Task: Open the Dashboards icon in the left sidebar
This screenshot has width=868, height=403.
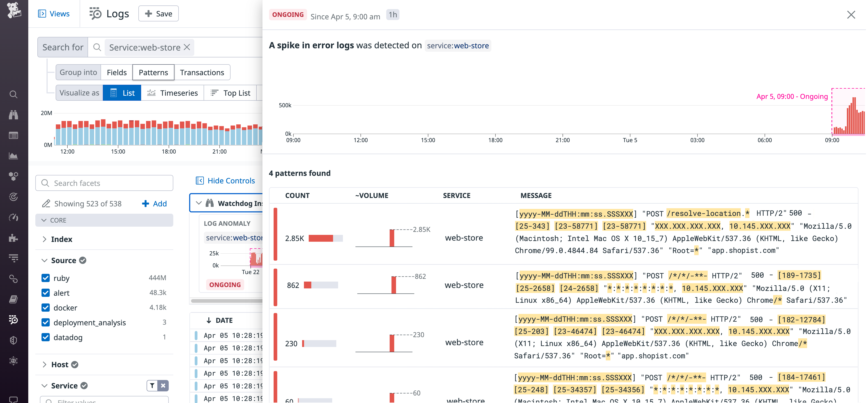Action: click(13, 156)
